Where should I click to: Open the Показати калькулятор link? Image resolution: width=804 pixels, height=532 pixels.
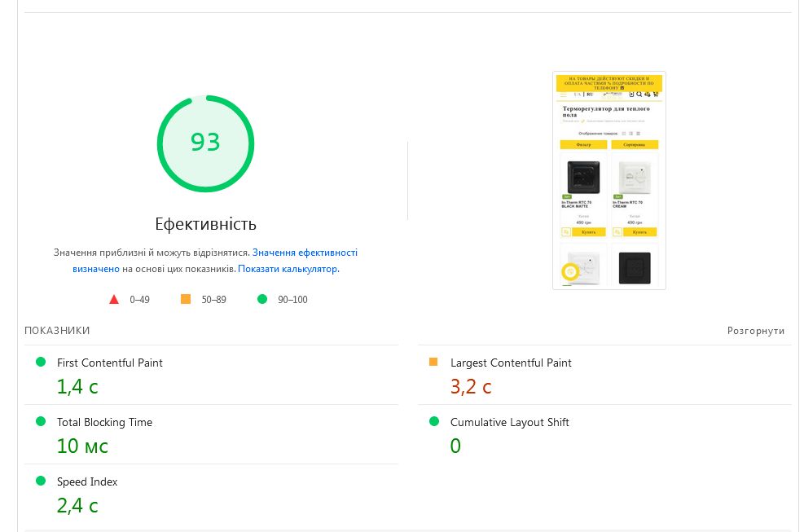tap(288, 269)
